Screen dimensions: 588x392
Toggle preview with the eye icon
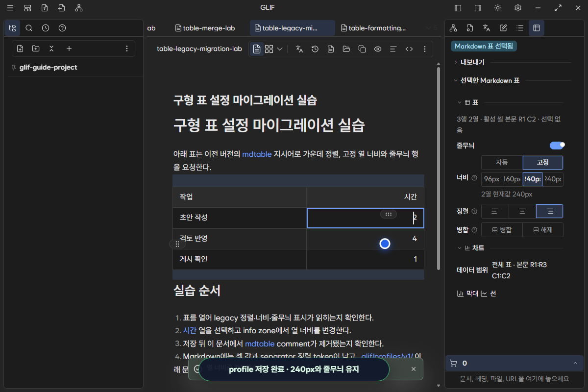click(x=378, y=49)
